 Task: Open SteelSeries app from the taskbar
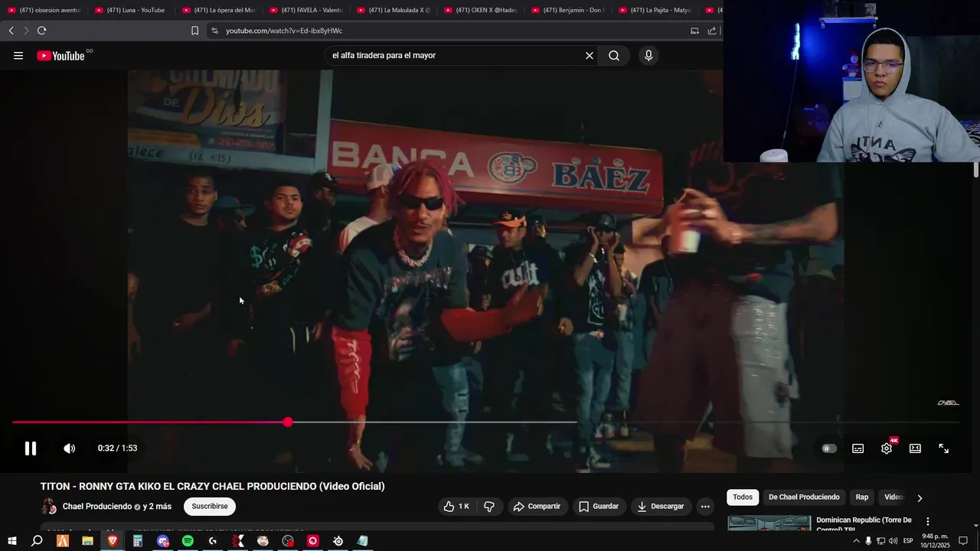click(338, 541)
